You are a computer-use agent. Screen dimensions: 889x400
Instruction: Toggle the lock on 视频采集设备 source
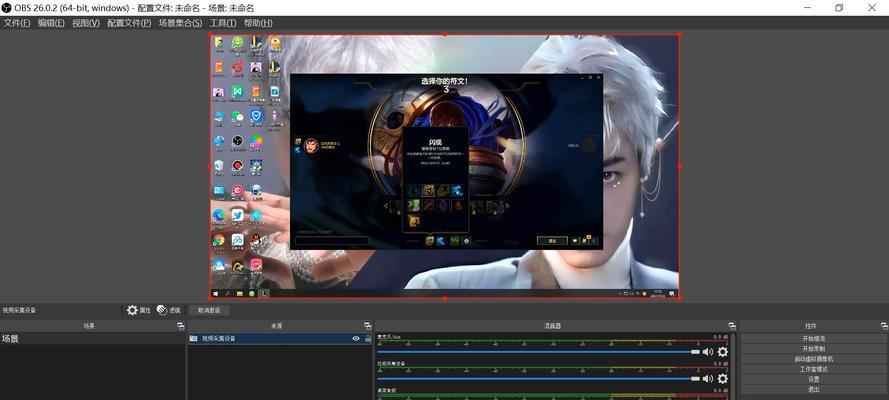[368, 338]
